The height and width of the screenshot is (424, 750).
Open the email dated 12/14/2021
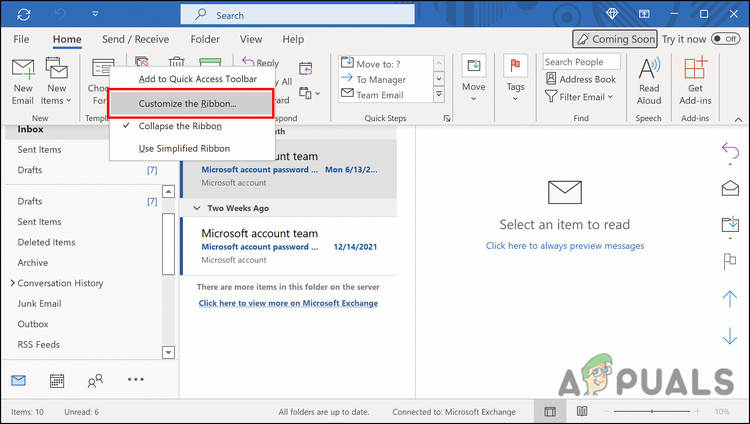(x=289, y=246)
